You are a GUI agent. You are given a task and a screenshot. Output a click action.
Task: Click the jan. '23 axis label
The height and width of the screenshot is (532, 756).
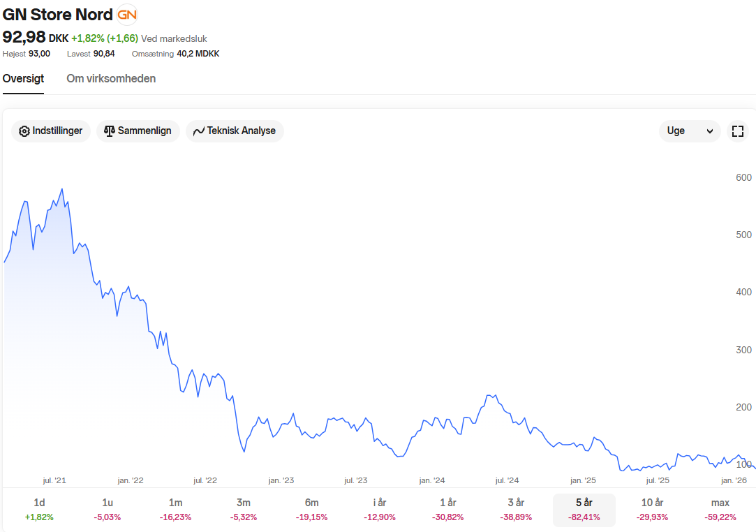[281, 480]
